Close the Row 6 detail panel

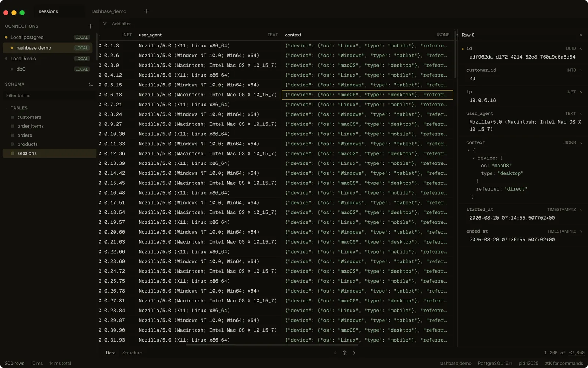581,35
